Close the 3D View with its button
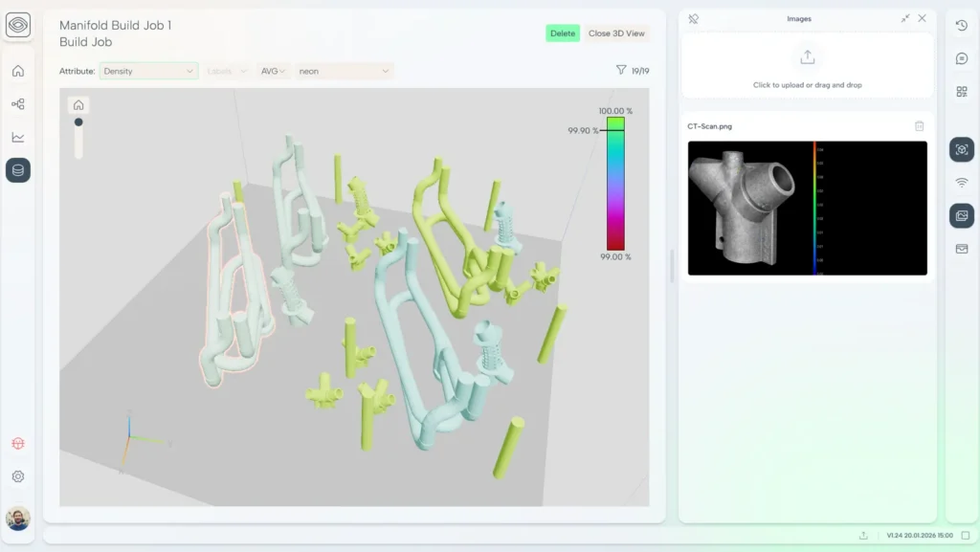Screen dimensions: 980x552 pyautogui.click(x=616, y=33)
